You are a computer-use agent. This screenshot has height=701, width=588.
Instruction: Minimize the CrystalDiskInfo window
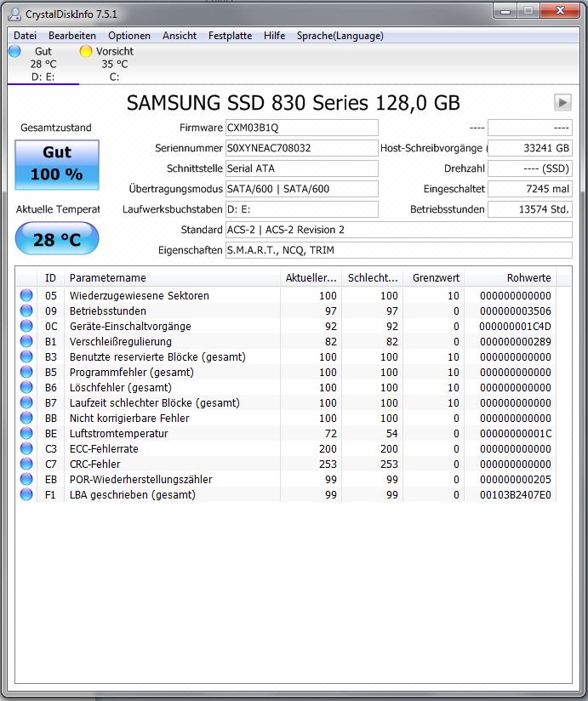coord(505,11)
